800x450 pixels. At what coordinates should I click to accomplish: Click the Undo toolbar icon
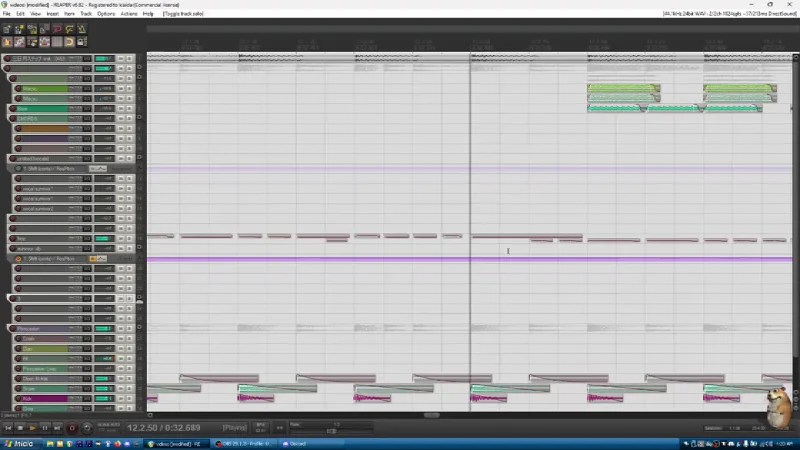(x=57, y=29)
